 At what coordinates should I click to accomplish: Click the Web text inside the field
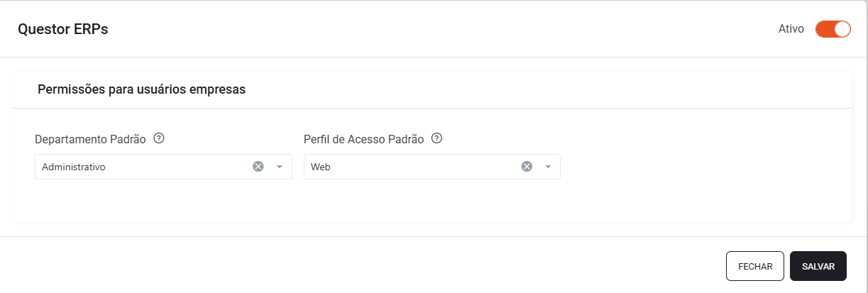(x=321, y=167)
